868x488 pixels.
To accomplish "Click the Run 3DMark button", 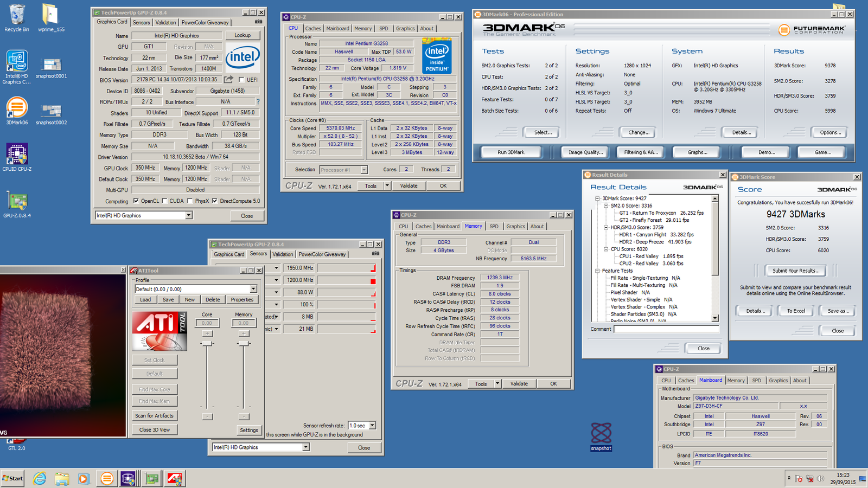I will tap(510, 152).
